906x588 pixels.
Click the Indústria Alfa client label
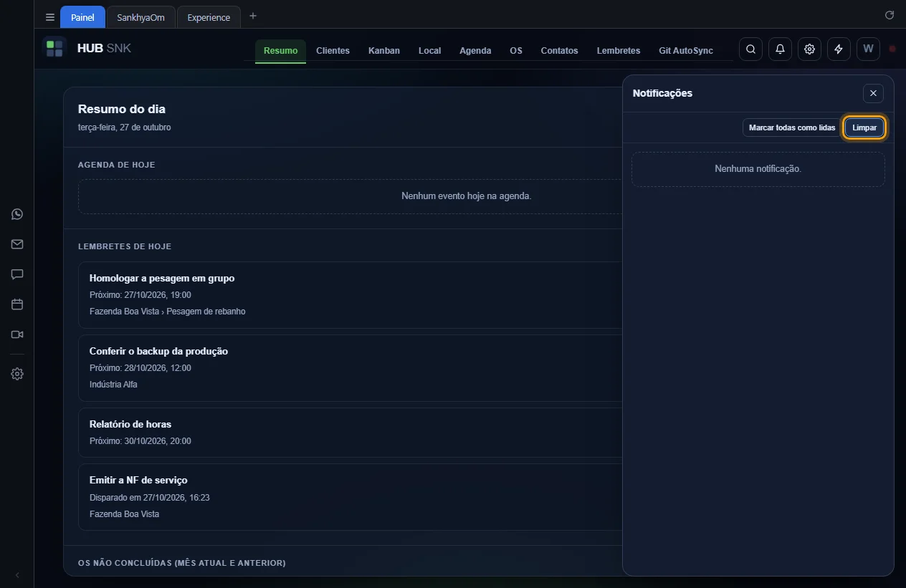pyautogui.click(x=113, y=385)
